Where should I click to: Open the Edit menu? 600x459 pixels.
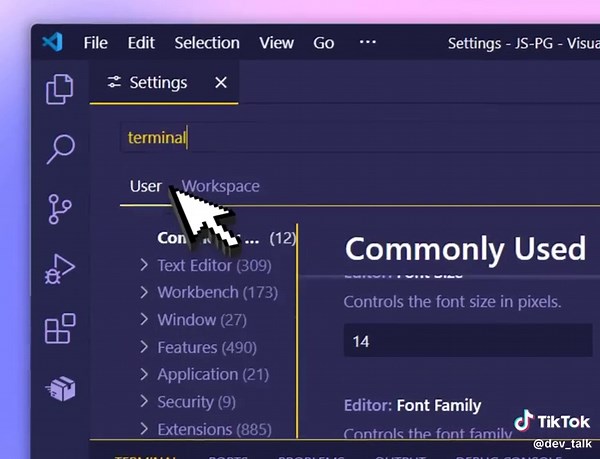141,43
